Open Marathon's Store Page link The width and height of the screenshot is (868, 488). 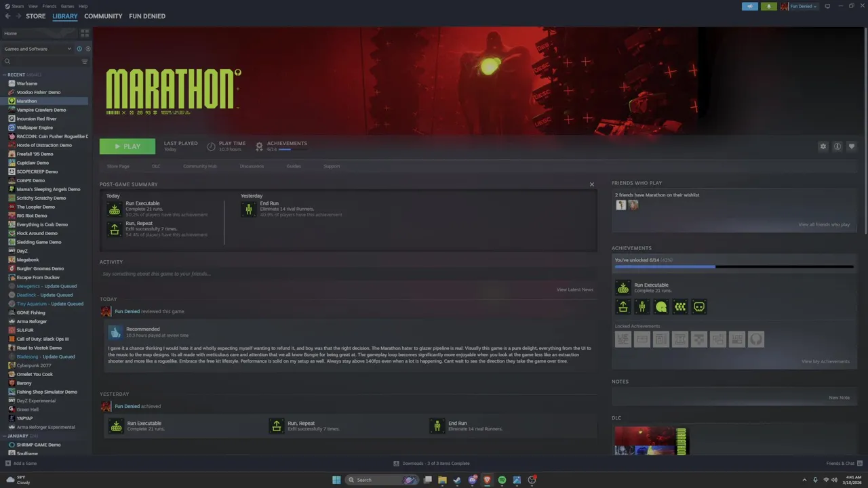point(118,166)
